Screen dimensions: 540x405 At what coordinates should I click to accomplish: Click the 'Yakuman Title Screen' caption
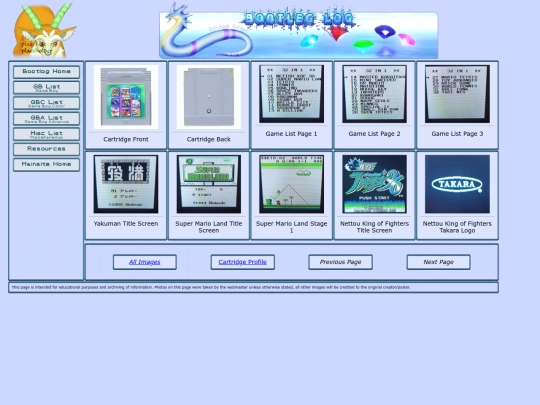pos(126,224)
